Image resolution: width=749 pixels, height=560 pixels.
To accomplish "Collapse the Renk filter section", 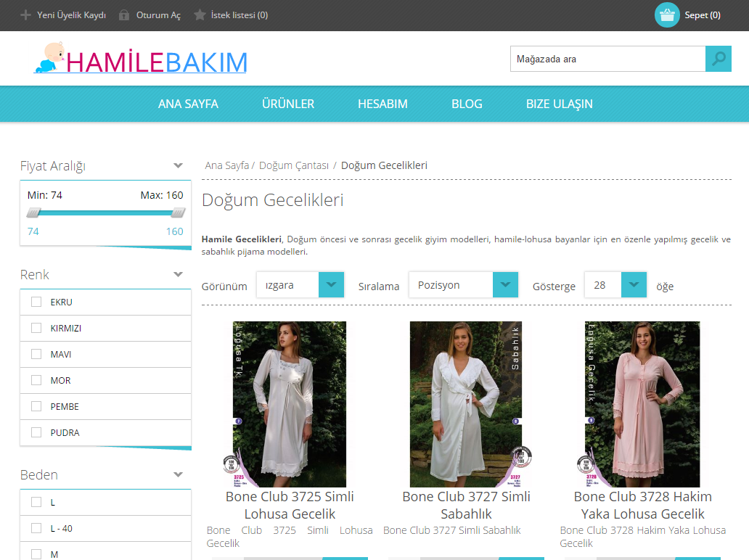I will pos(178,274).
